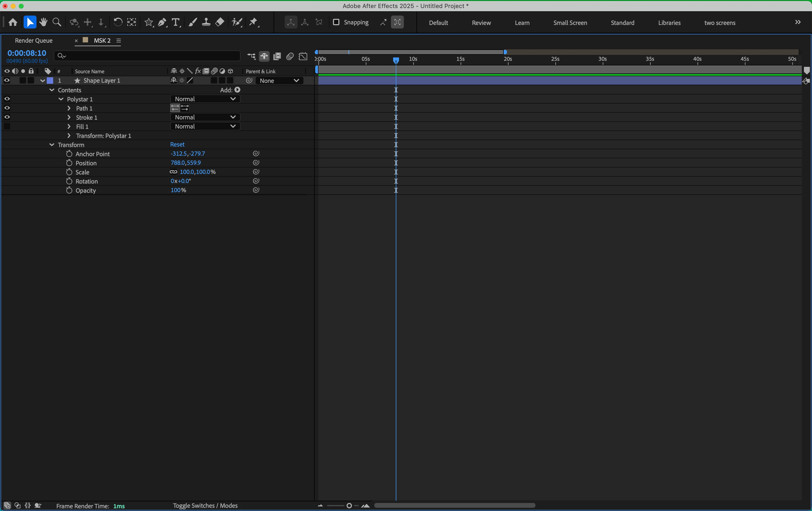Choose the Eraser tool

[x=220, y=23]
